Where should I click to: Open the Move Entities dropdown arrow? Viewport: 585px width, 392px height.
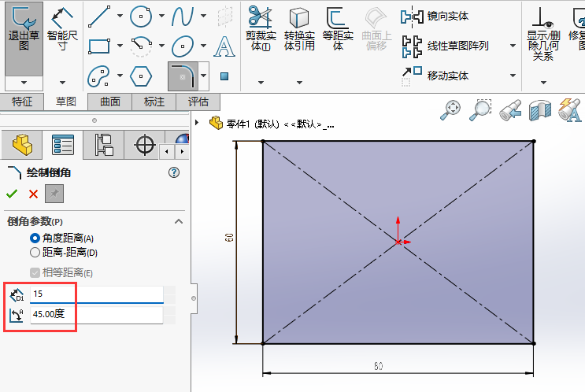click(x=513, y=76)
